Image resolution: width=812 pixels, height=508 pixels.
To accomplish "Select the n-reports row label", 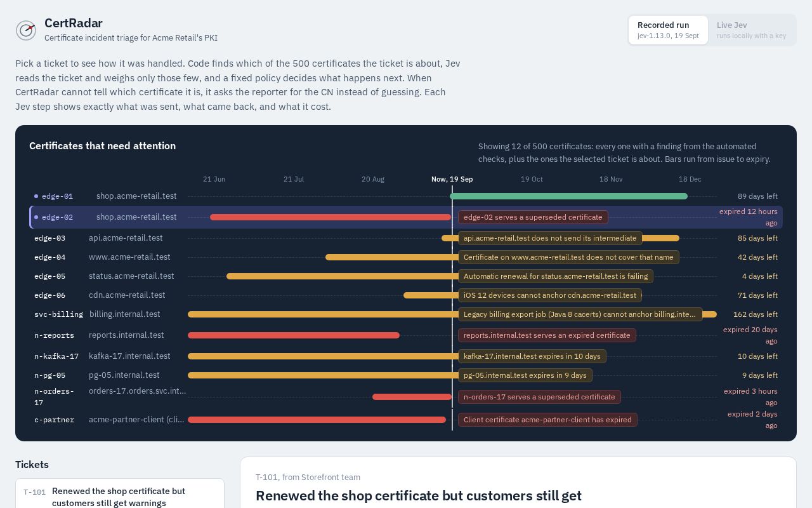I will (54, 335).
